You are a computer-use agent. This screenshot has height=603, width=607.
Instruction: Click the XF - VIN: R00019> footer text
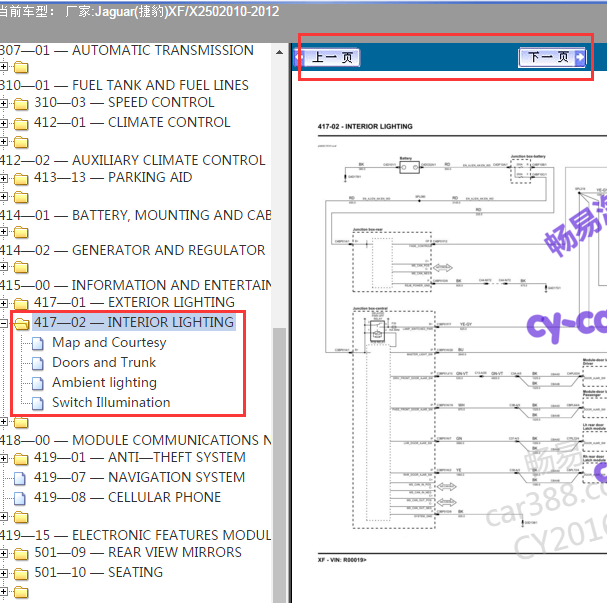point(342,560)
